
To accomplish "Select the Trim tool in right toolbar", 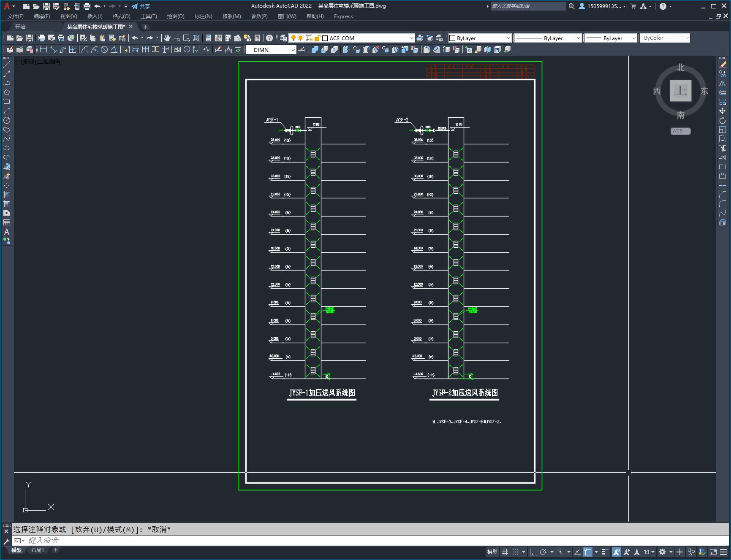I will pyautogui.click(x=723, y=148).
